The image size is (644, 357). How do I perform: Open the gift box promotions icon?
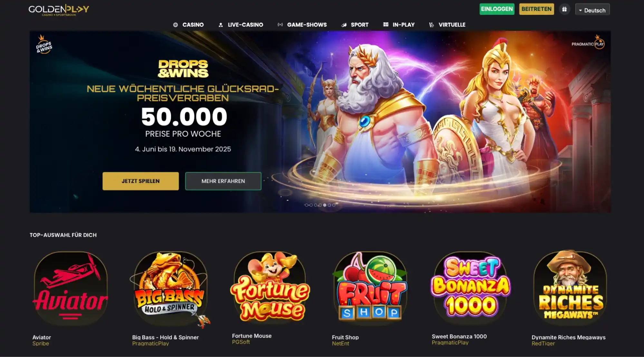[x=564, y=9]
